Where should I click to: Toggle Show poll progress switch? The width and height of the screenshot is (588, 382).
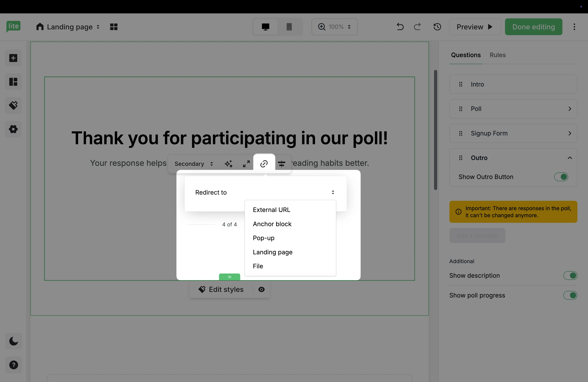(570, 295)
